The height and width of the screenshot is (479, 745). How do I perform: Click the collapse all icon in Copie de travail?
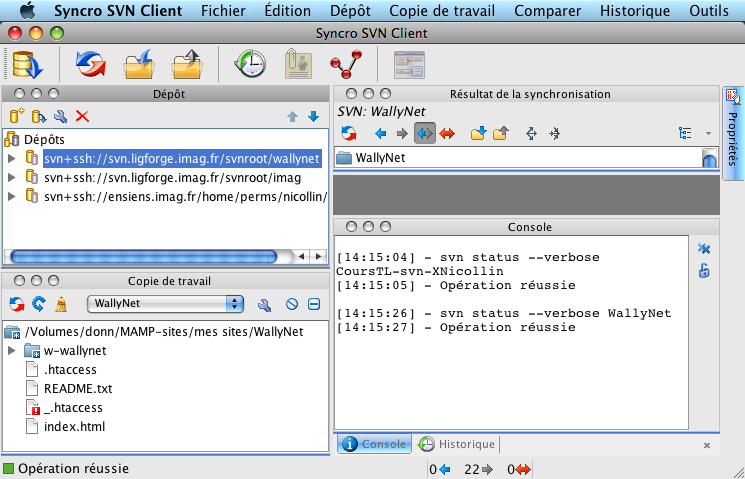click(x=314, y=304)
